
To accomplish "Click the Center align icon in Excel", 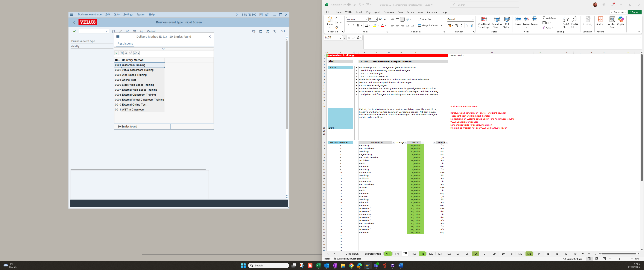I will click(397, 25).
